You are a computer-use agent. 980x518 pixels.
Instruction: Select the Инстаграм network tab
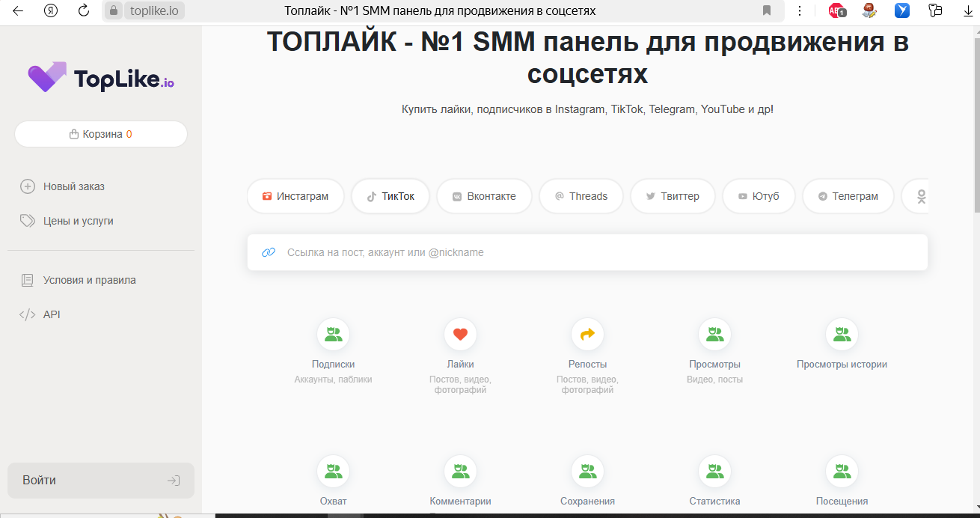295,196
